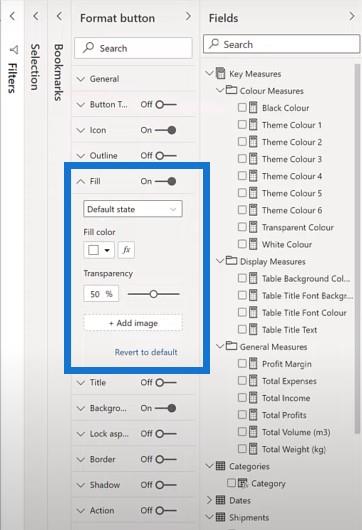Collapse the Fields pane with its arrow
Image resolution: width=362 pixels, height=530 pixels.
(352, 16)
